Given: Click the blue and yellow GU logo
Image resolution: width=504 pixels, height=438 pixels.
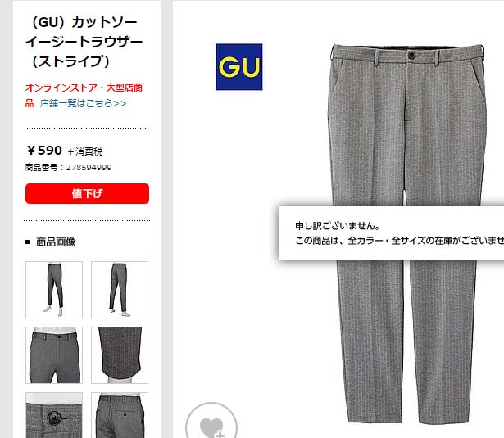Looking at the screenshot, I should [x=238, y=67].
